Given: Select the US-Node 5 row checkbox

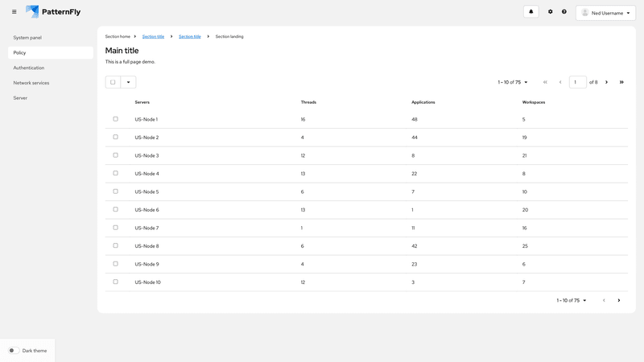Looking at the screenshot, I should tap(115, 191).
